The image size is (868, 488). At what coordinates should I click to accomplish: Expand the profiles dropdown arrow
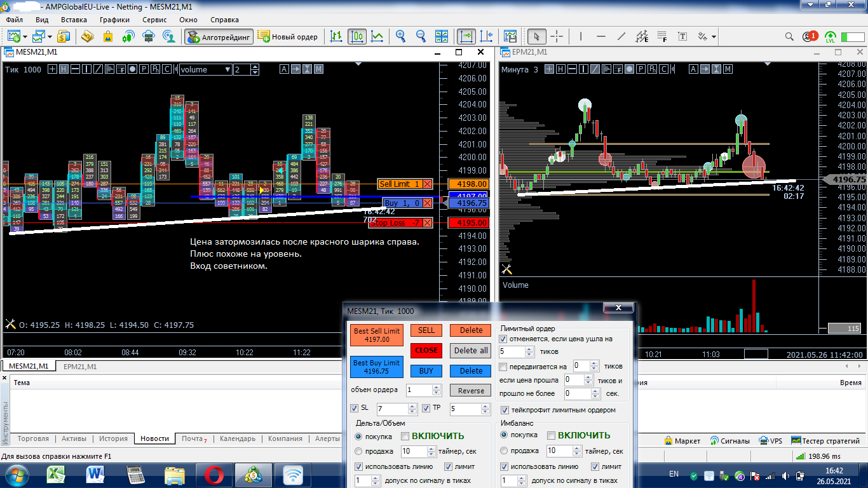(50, 37)
